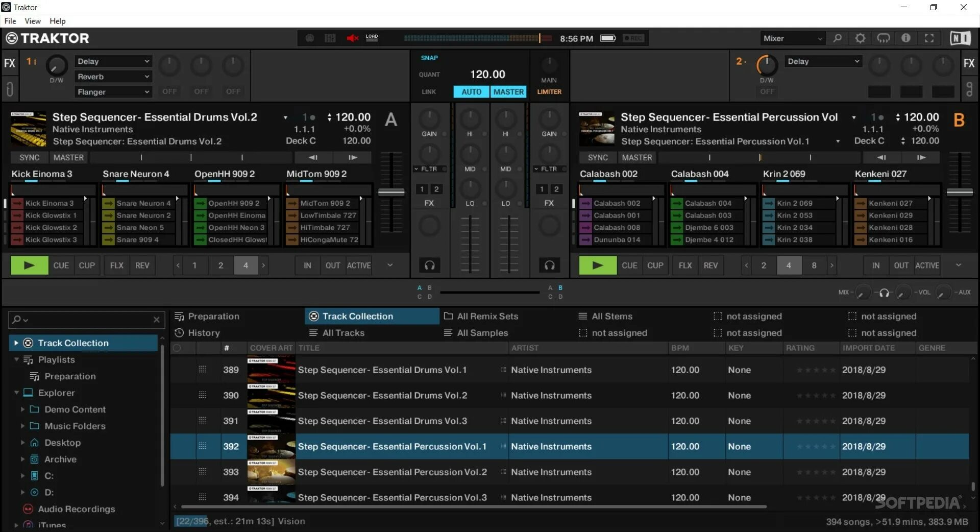980x532 pixels.
Task: Click the FX unit 1 panel label
Action: [10, 63]
